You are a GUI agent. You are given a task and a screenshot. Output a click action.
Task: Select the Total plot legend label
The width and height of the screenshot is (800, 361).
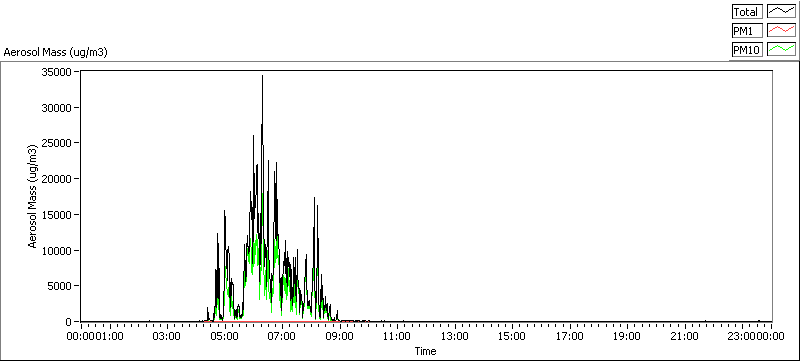click(x=747, y=12)
